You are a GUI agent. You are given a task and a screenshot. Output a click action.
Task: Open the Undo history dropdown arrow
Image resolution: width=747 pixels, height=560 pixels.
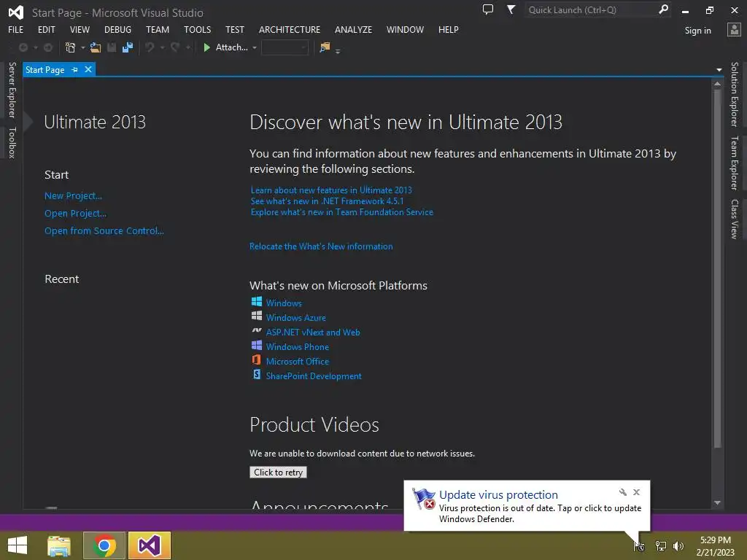pyautogui.click(x=162, y=47)
